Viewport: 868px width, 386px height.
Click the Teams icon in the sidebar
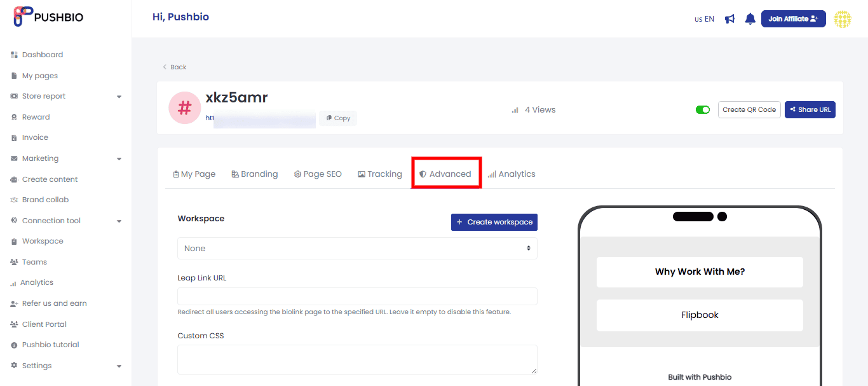pyautogui.click(x=14, y=261)
